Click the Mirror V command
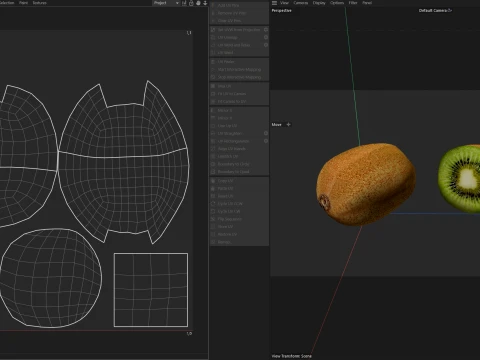The image size is (480, 360). [239, 118]
